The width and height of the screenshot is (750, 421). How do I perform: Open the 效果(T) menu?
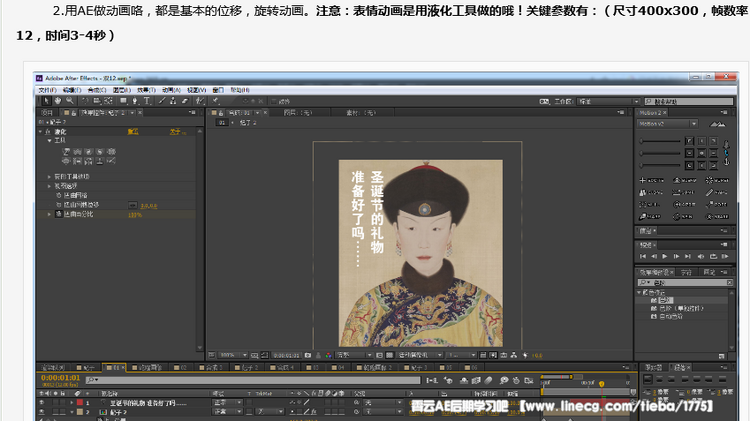coord(146,90)
